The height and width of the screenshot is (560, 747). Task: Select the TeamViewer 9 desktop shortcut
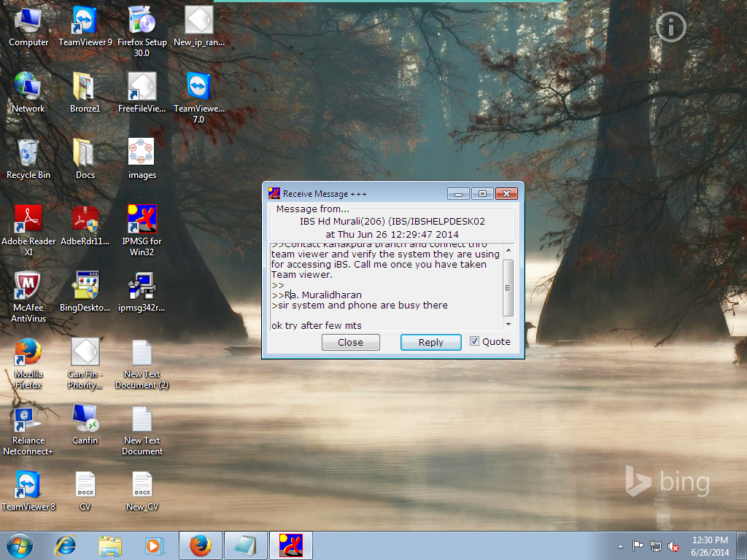(85, 27)
